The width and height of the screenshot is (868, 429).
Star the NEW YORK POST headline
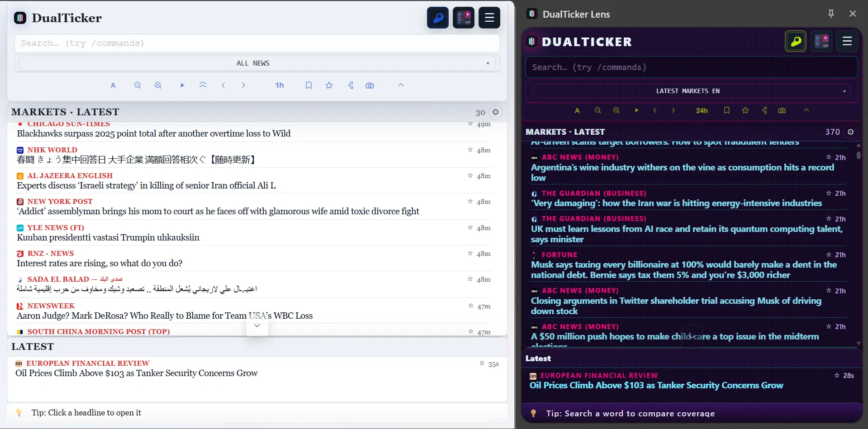tap(470, 201)
